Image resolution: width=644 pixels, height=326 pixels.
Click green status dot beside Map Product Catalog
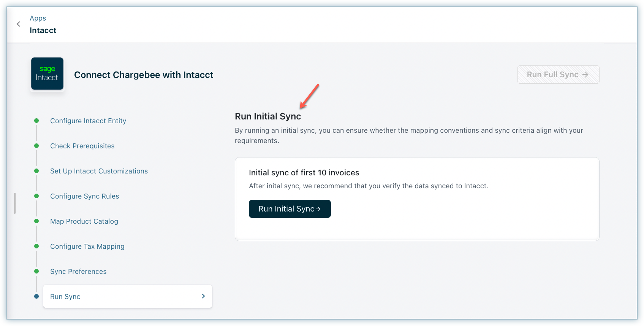coord(36,221)
